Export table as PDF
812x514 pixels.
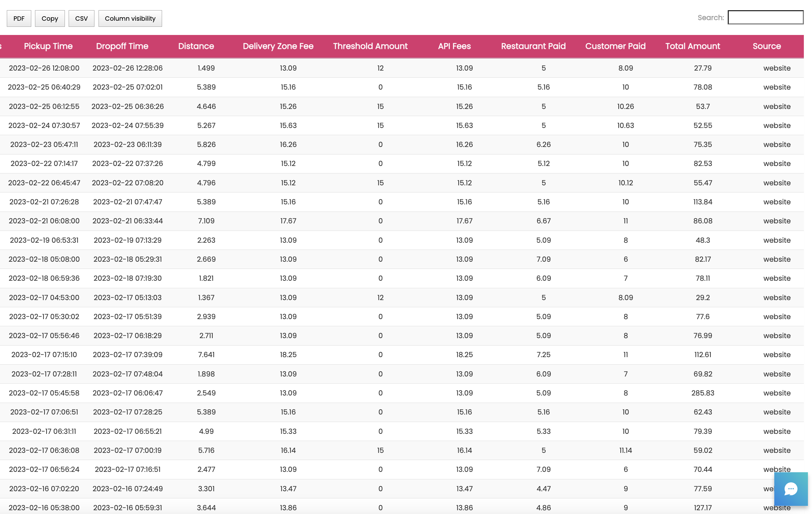tap(19, 18)
